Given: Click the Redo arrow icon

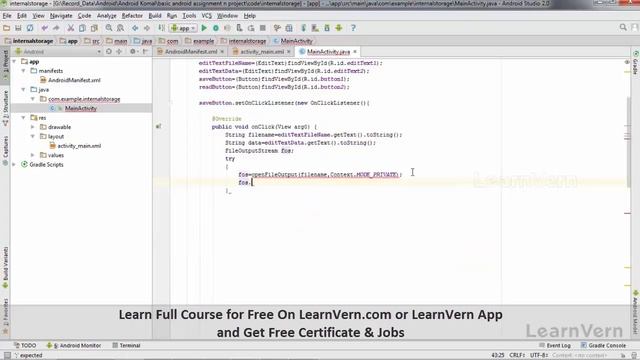Looking at the screenshot, I should tap(56, 28).
